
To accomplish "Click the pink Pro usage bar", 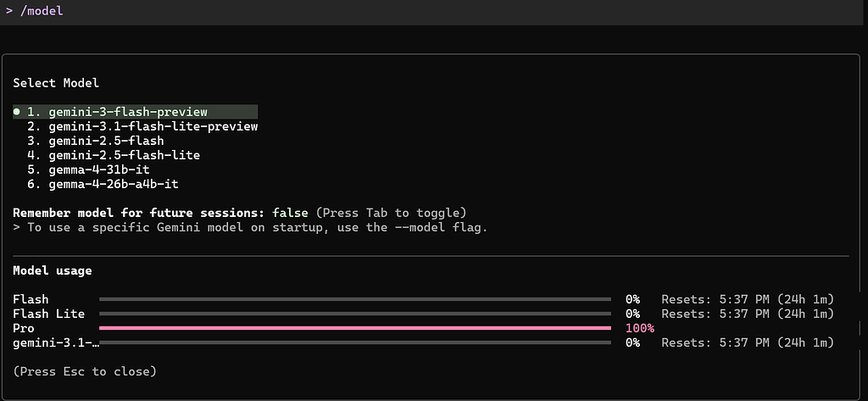I will (x=355, y=328).
